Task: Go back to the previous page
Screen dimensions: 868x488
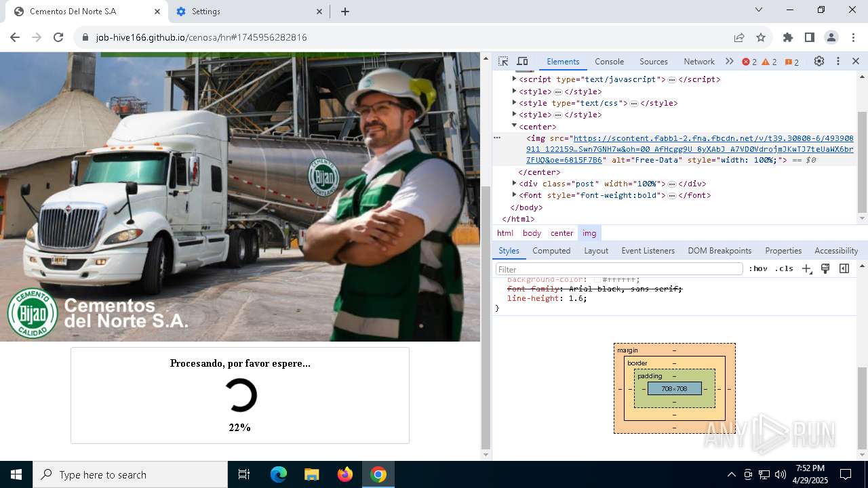Action: pos(16,37)
